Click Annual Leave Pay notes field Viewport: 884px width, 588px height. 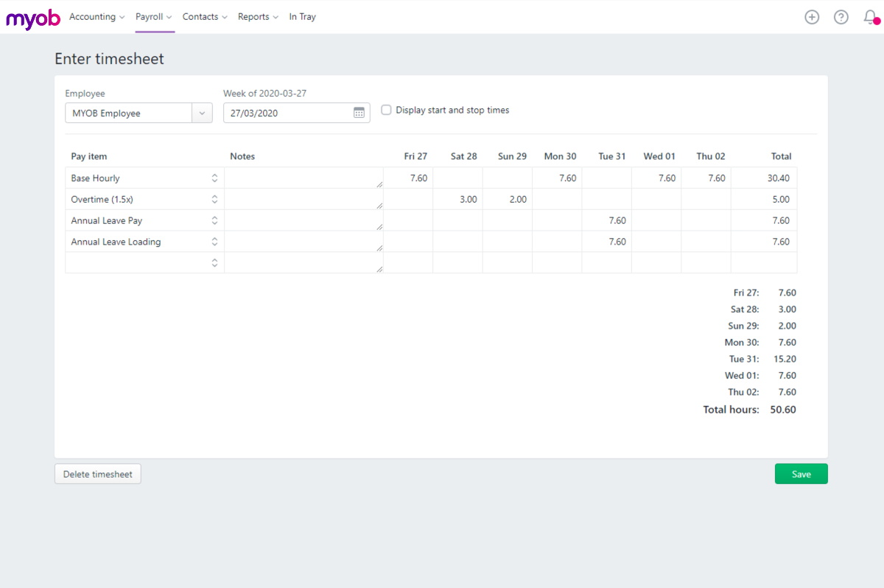tap(304, 220)
